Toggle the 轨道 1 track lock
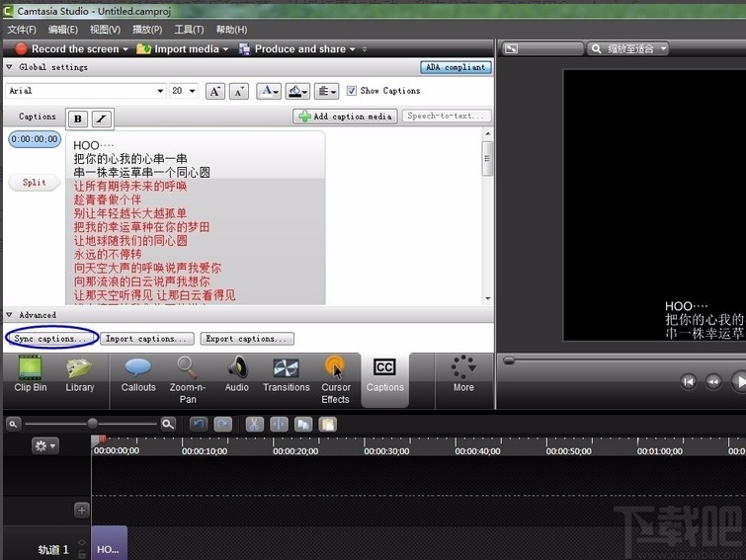Screen dimensions: 746x560 click(82, 554)
